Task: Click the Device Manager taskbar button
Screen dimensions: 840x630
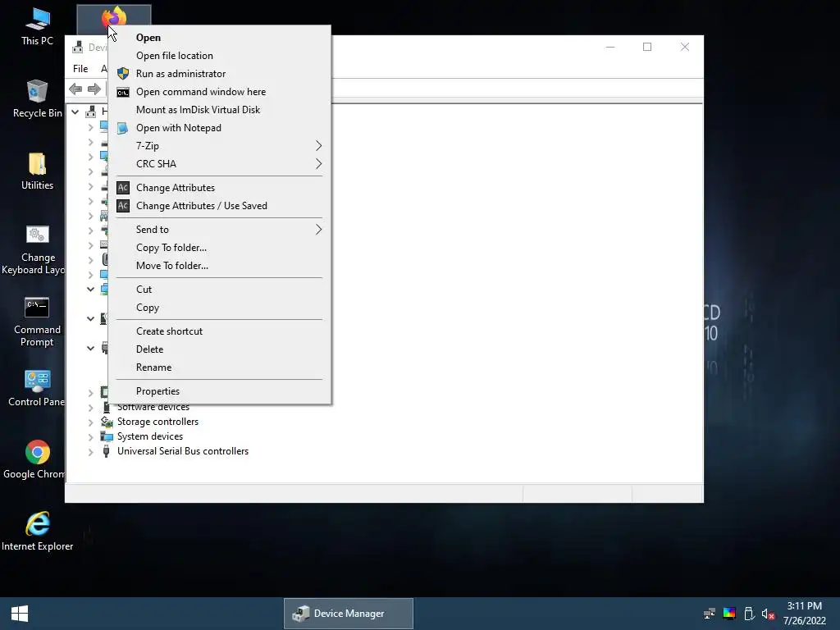Action: coord(348,614)
